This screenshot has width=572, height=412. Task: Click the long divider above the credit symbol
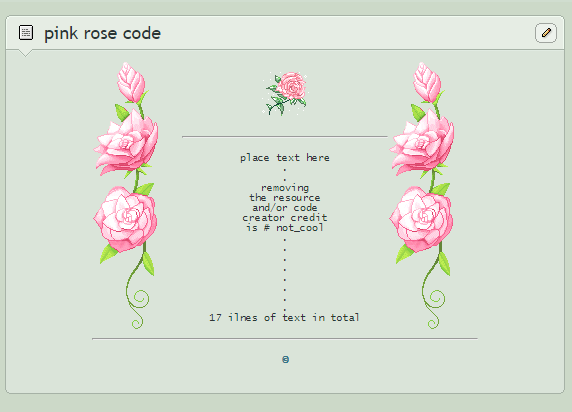coord(285,339)
